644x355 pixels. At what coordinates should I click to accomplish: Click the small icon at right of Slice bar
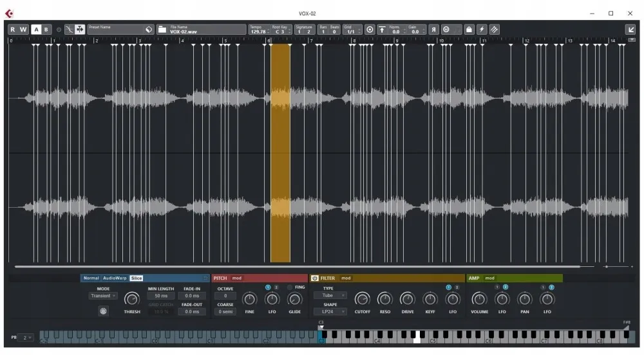click(x=205, y=278)
